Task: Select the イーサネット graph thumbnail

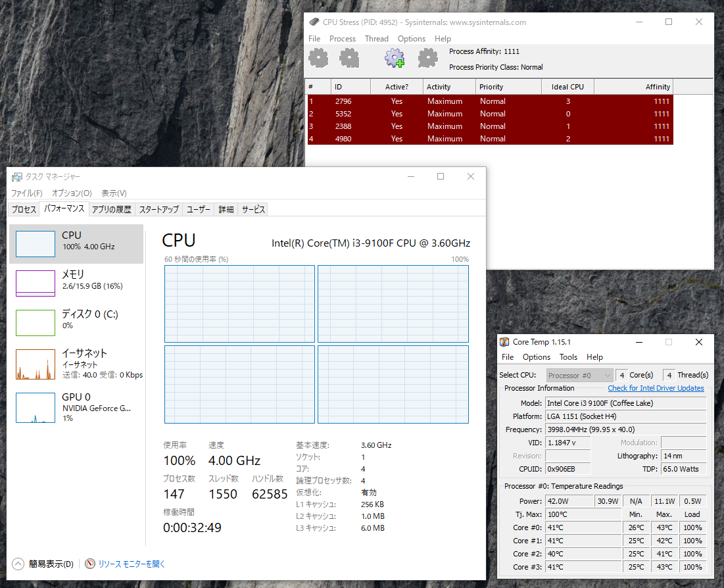Action: tap(36, 364)
